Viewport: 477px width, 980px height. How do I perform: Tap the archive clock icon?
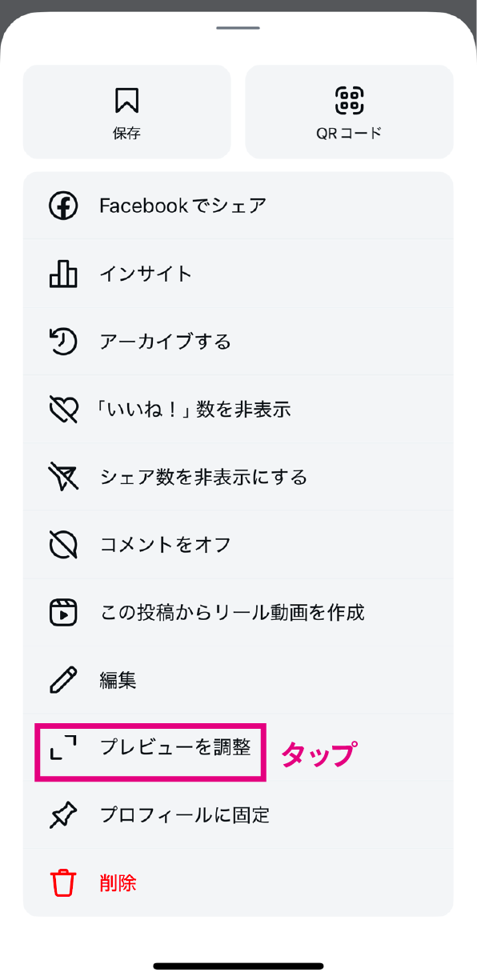(63, 342)
